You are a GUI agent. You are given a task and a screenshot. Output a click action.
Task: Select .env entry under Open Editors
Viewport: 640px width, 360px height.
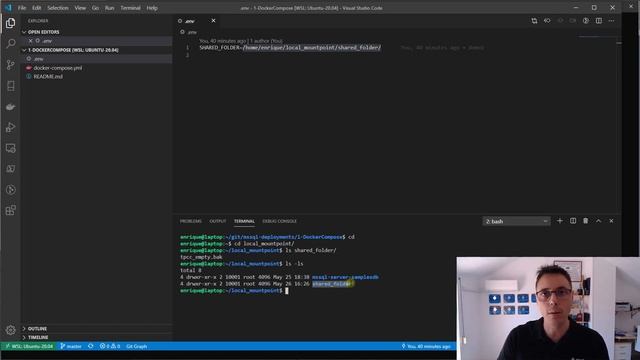pos(97,41)
